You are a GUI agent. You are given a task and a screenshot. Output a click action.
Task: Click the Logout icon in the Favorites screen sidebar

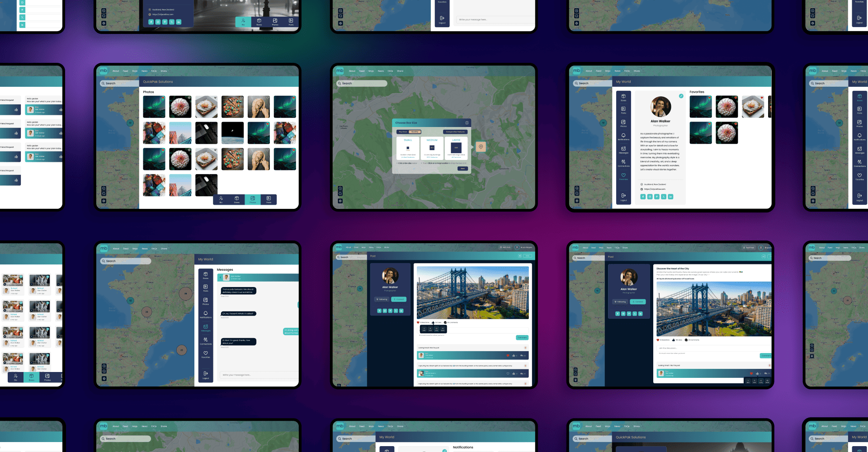pos(623,197)
